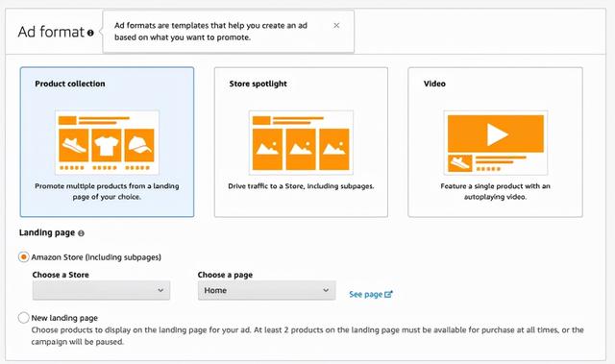Click the t-shirt image in Product collection
615x364 pixels.
click(107, 145)
